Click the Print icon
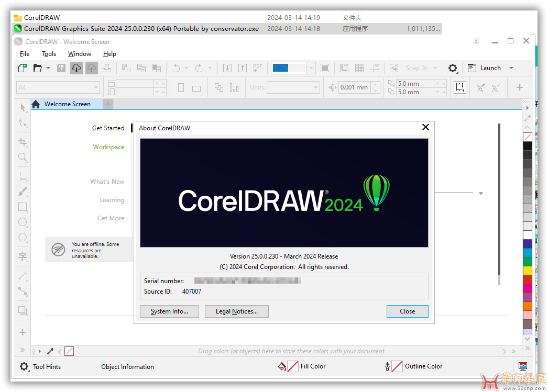 pyautogui.click(x=107, y=68)
